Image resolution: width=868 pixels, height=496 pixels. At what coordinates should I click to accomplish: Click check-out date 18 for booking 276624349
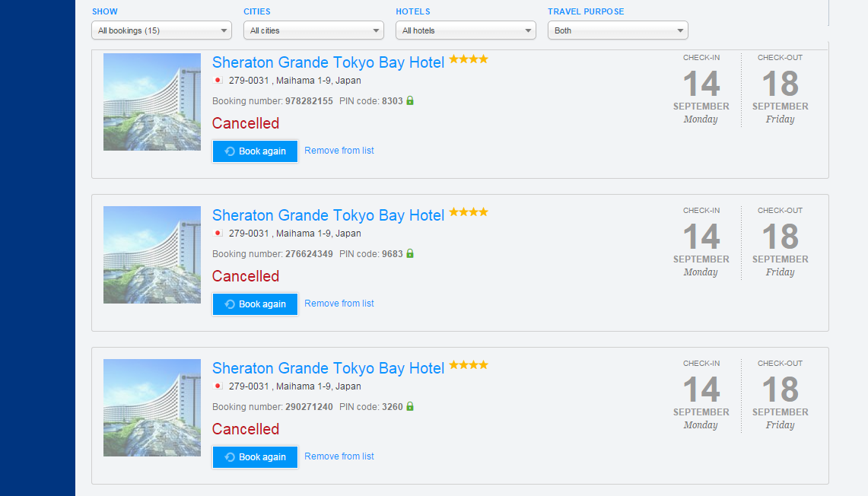(781, 237)
